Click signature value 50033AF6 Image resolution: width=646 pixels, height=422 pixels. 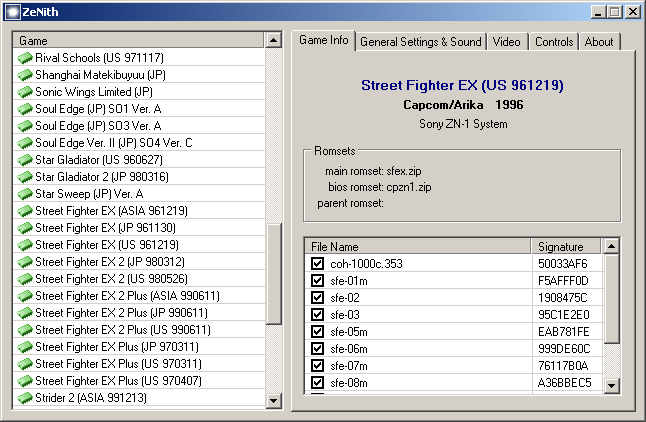[x=563, y=264]
